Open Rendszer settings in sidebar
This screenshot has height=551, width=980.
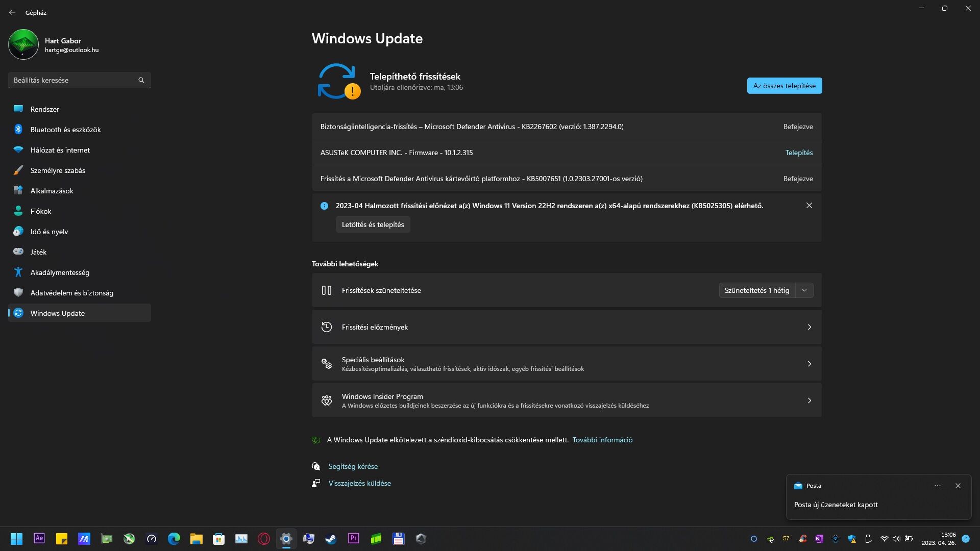point(80,109)
